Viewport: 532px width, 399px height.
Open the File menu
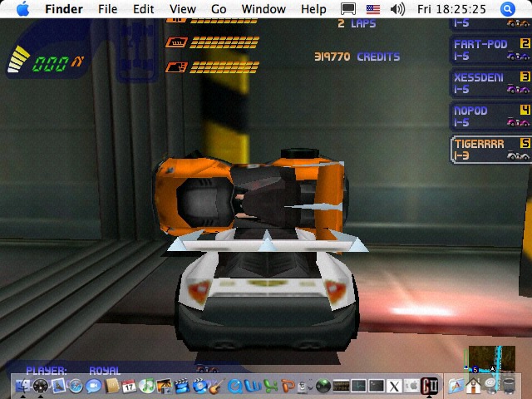[x=107, y=9]
